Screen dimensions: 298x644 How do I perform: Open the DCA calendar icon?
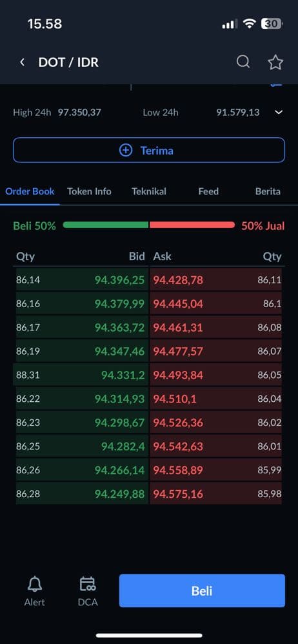pos(88,583)
